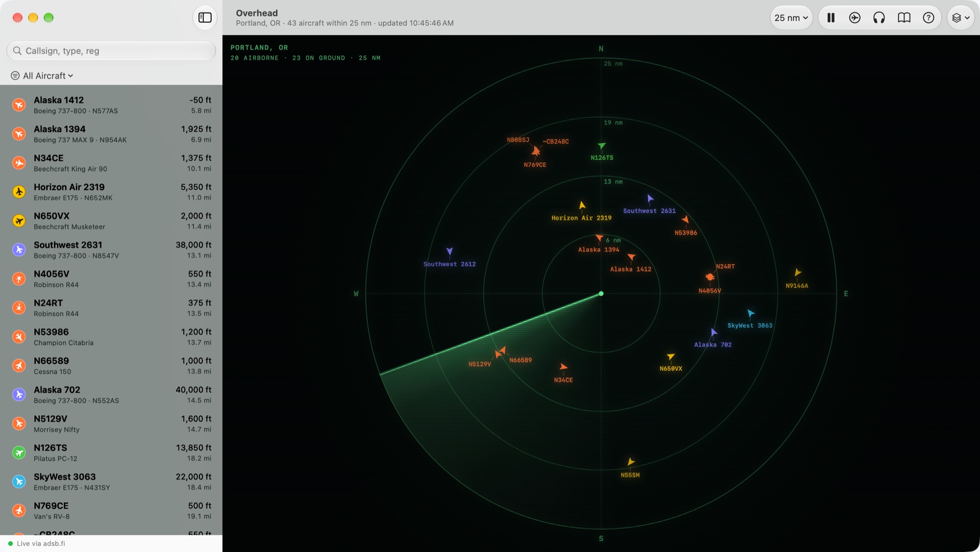Select Southwest 2631 marker on radar
Image resolution: width=980 pixels, height=552 pixels.
coord(650,199)
